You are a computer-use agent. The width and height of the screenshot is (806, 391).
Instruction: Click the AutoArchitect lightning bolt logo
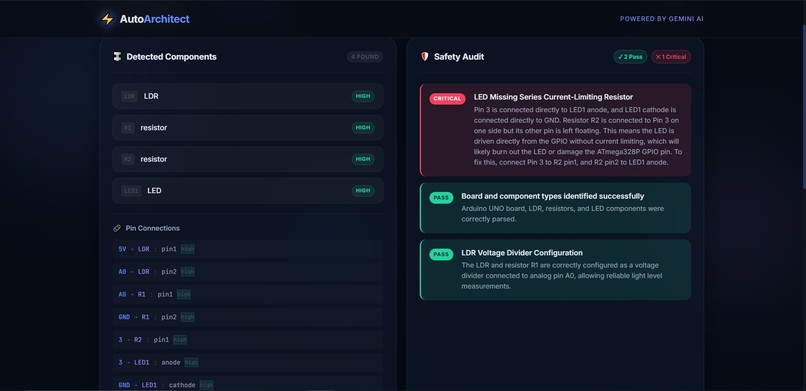107,19
